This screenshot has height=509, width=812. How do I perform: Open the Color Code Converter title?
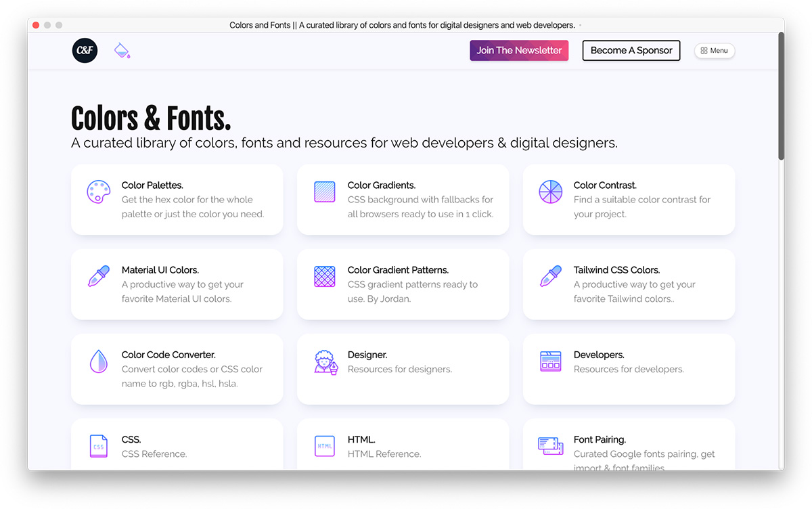168,355
